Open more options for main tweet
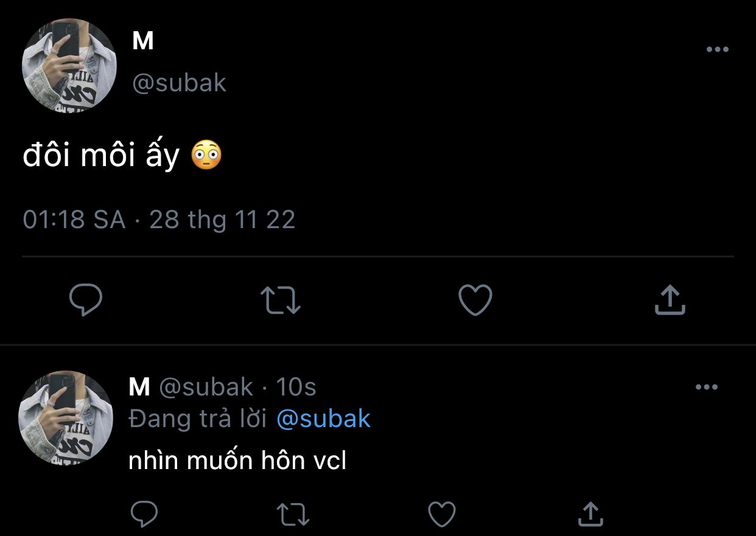 pos(717,50)
